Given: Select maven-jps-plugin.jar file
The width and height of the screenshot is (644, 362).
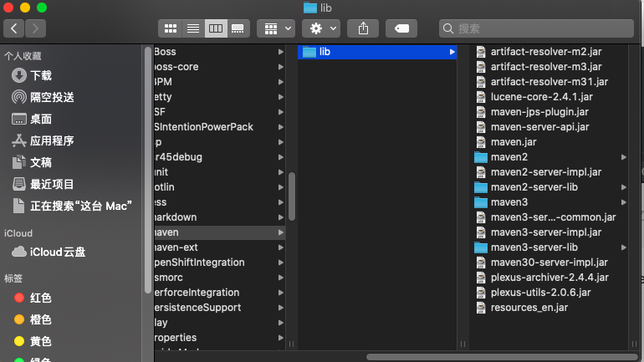Looking at the screenshot, I should coord(532,112).
